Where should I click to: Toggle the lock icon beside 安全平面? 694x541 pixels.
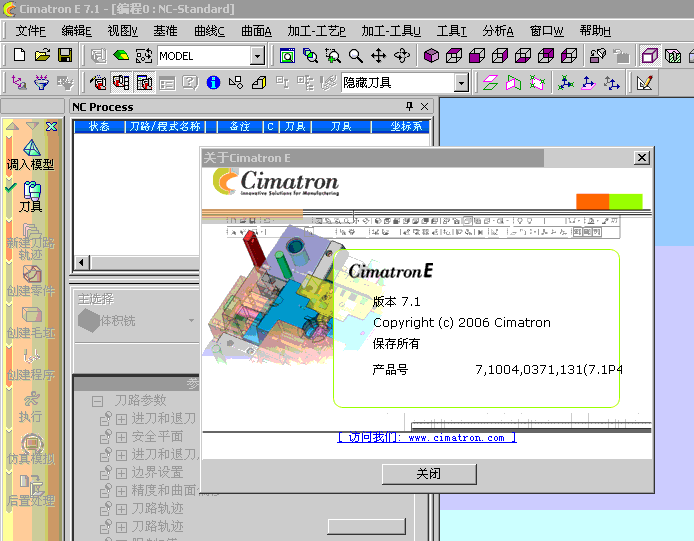105,437
